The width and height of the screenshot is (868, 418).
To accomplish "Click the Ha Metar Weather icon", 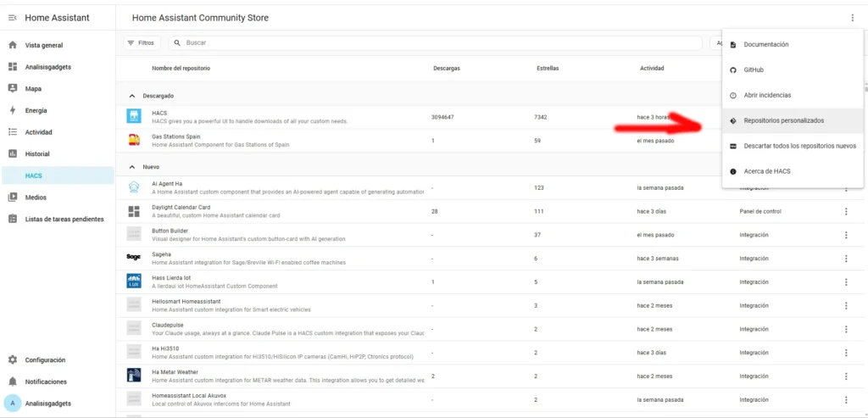I will [133, 376].
